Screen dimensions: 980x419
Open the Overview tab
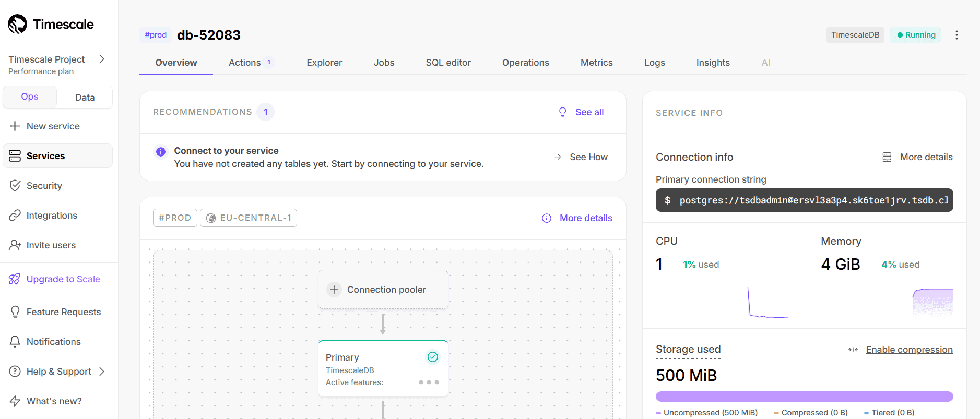176,63
